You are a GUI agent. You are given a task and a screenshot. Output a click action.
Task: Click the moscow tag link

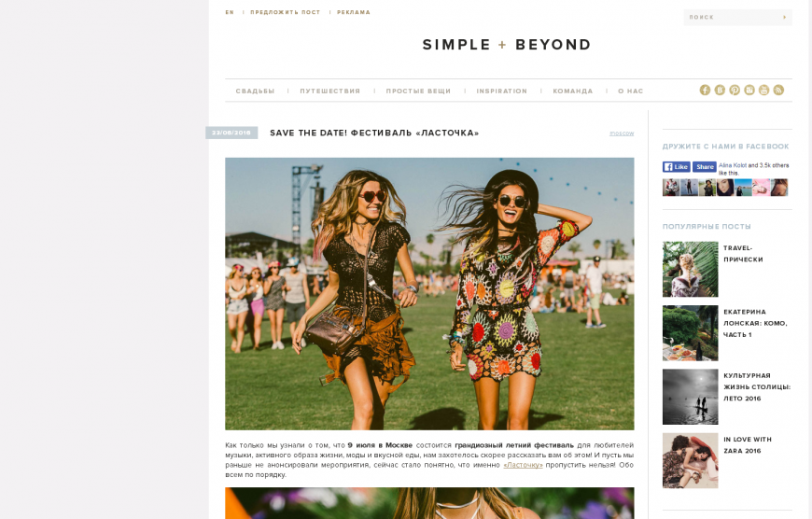(x=622, y=133)
